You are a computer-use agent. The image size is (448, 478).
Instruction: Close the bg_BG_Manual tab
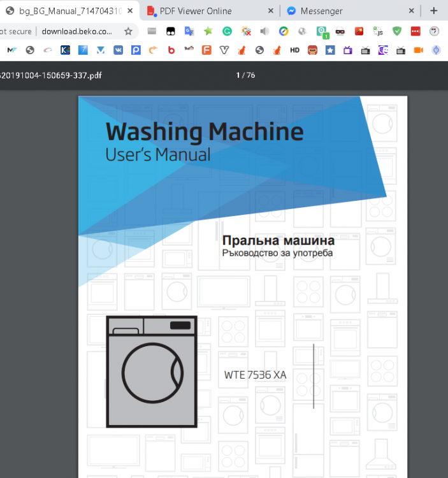(130, 11)
